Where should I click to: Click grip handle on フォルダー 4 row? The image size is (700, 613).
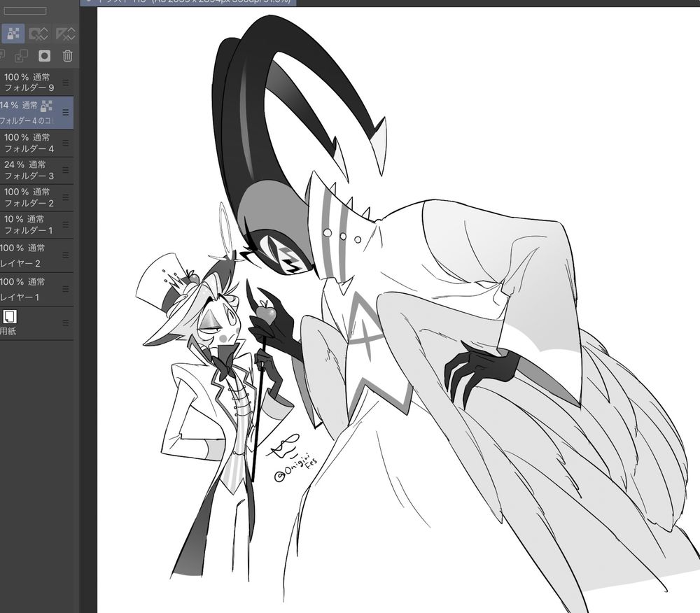click(x=66, y=143)
